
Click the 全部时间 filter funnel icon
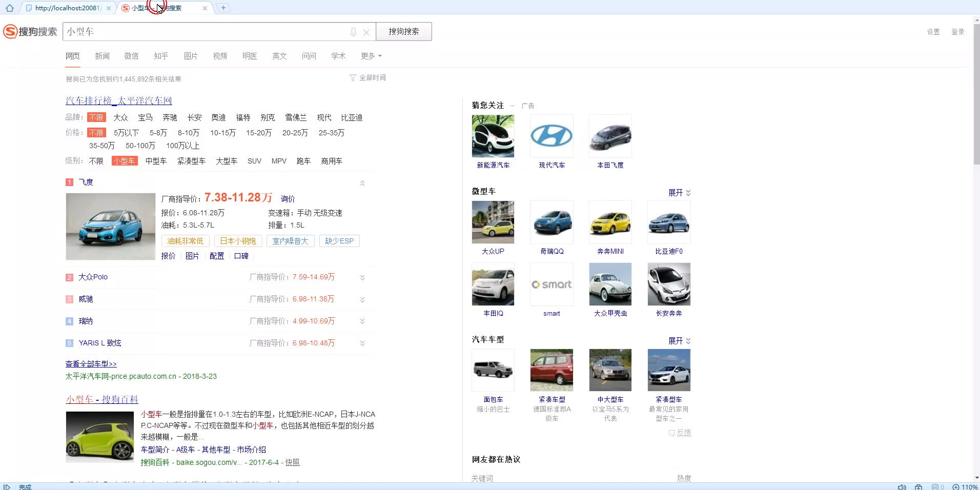pyautogui.click(x=353, y=78)
